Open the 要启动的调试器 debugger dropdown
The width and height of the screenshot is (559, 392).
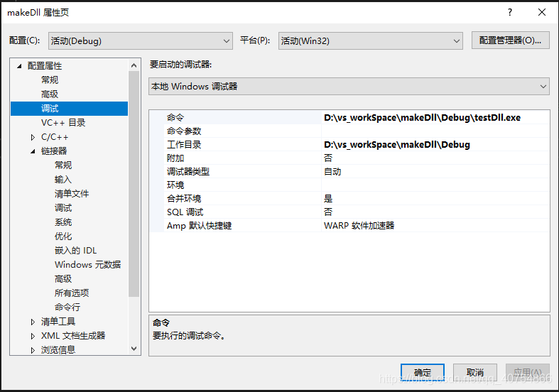349,87
